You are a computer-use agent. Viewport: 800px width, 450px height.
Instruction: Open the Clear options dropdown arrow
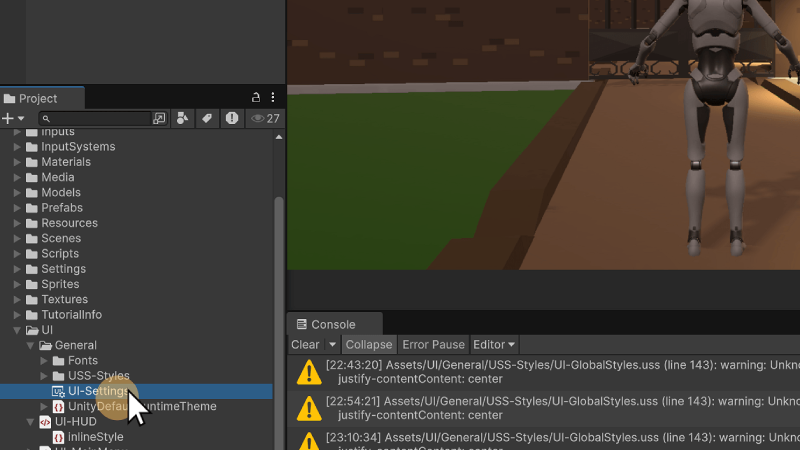coord(332,344)
